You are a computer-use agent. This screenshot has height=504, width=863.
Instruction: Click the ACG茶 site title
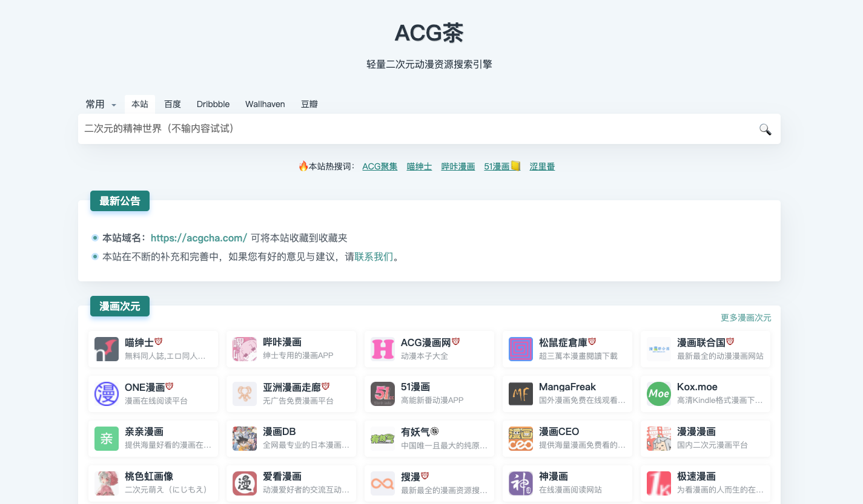pos(429,33)
